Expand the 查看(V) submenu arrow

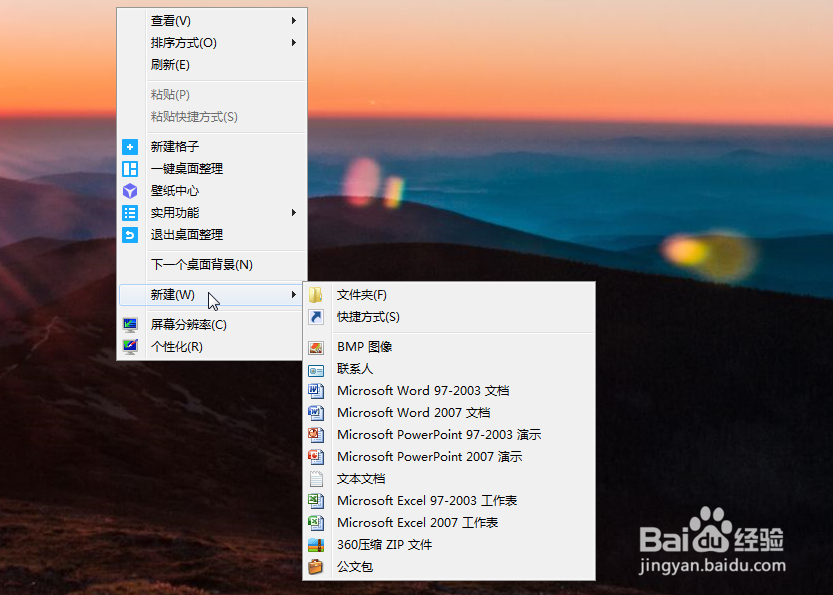(293, 21)
